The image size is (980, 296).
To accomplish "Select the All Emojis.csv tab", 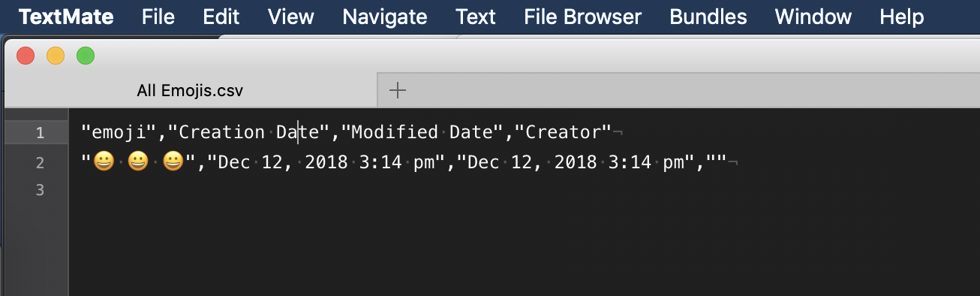I will pos(190,91).
